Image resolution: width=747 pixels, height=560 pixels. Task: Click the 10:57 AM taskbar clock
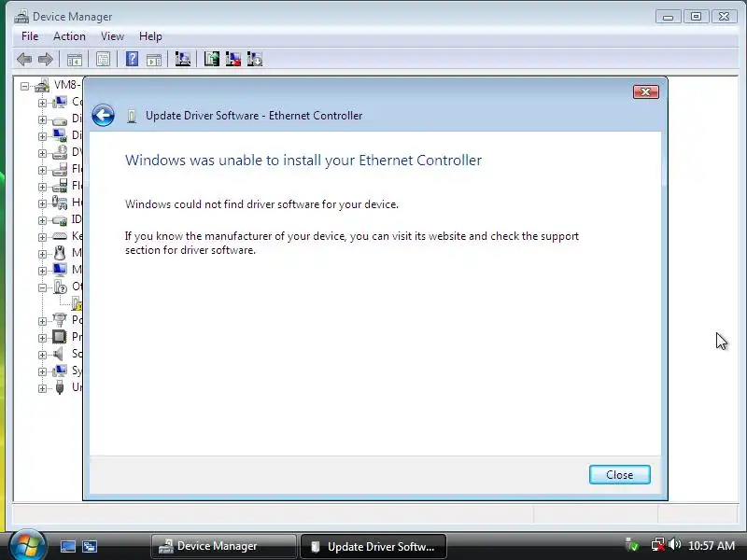tap(712, 546)
